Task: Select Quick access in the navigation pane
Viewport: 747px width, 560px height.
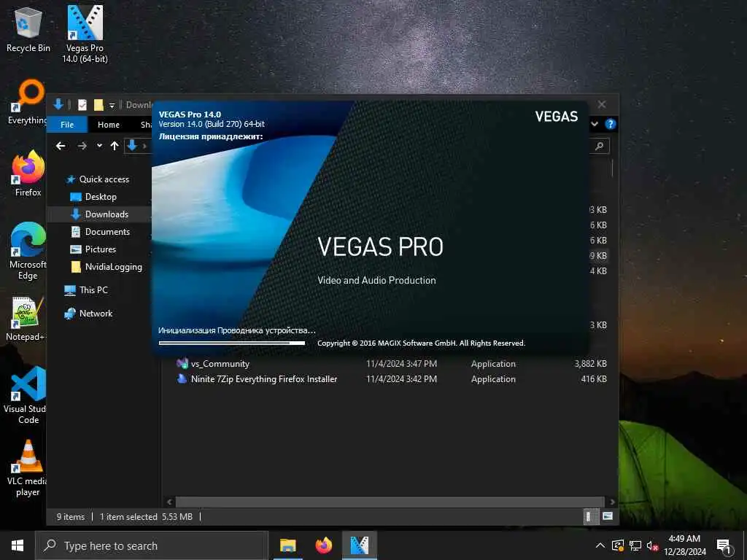Action: point(104,179)
